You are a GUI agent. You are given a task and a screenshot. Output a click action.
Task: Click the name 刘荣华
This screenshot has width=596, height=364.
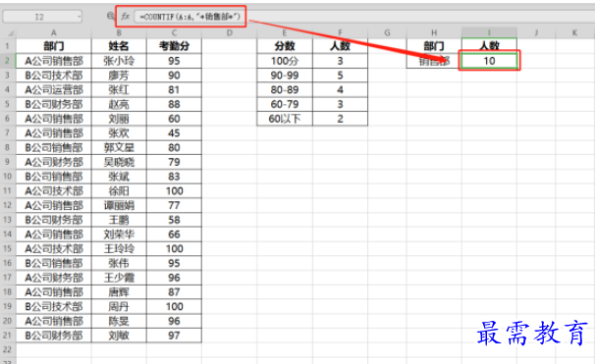(119, 234)
